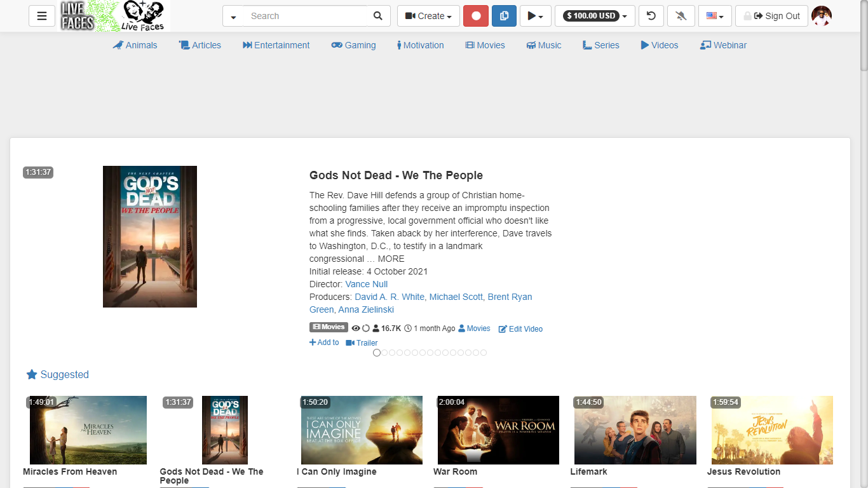This screenshot has width=868, height=488.
Task: Click the Miracles From Heaven title
Action: pos(70,471)
